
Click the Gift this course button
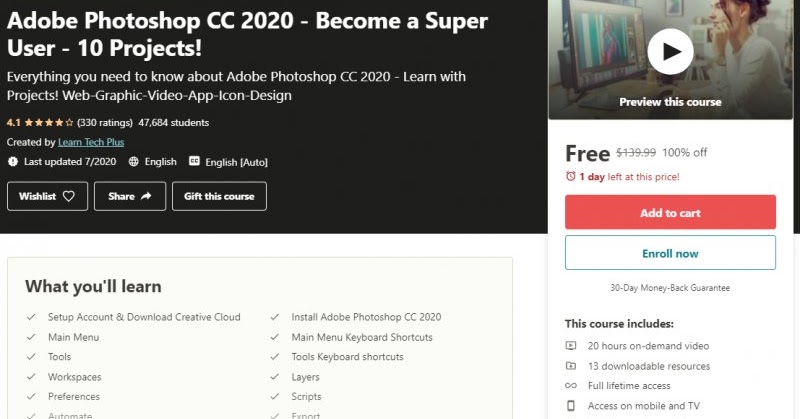219,197
